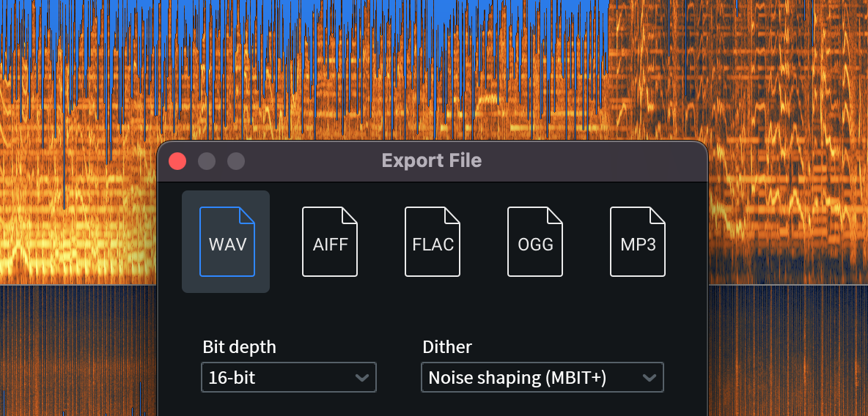Pick the FLAC format icon
The image size is (868, 416).
433,242
